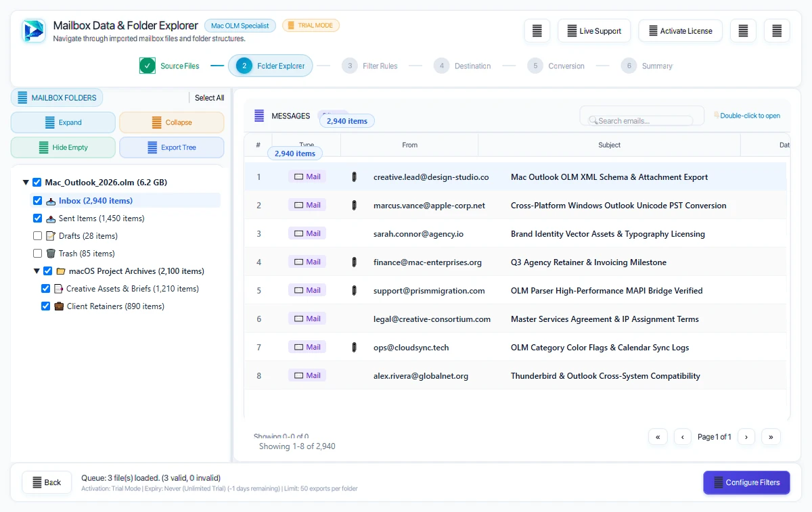812x512 pixels.
Task: Go to Summary step
Action: 648,66
